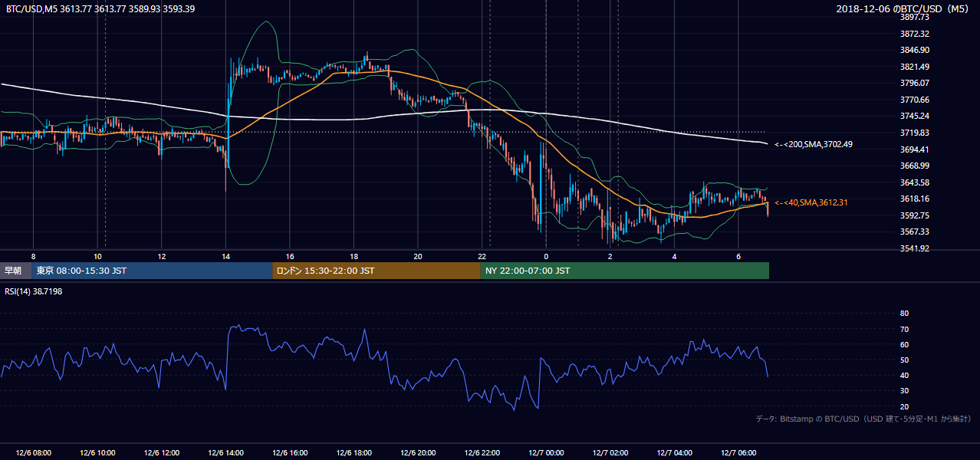This screenshot has width=980, height=460.
Task: Click hour tick 14 under the candlestick chart
Action: click(225, 256)
